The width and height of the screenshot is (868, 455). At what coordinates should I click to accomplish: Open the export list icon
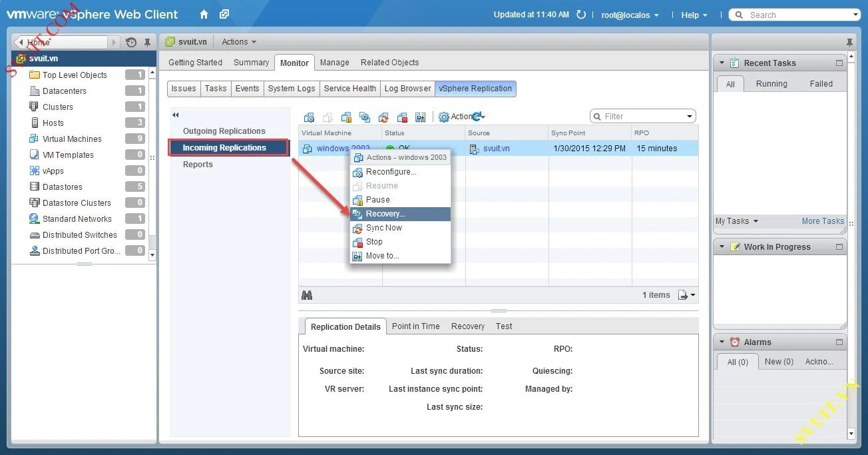[686, 295]
